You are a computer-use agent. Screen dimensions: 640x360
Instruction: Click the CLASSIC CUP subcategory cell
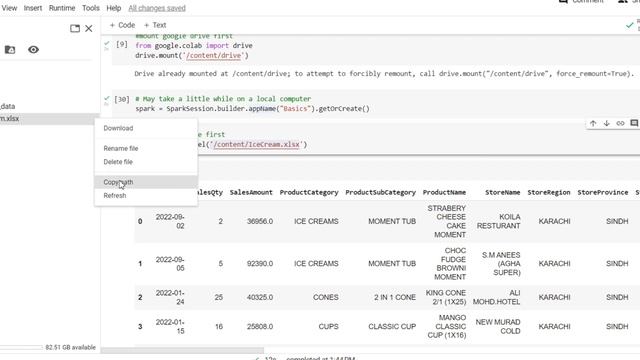point(392,327)
